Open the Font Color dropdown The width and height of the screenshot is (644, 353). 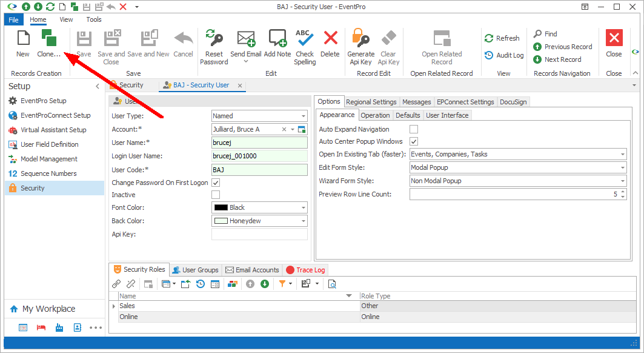coord(303,207)
